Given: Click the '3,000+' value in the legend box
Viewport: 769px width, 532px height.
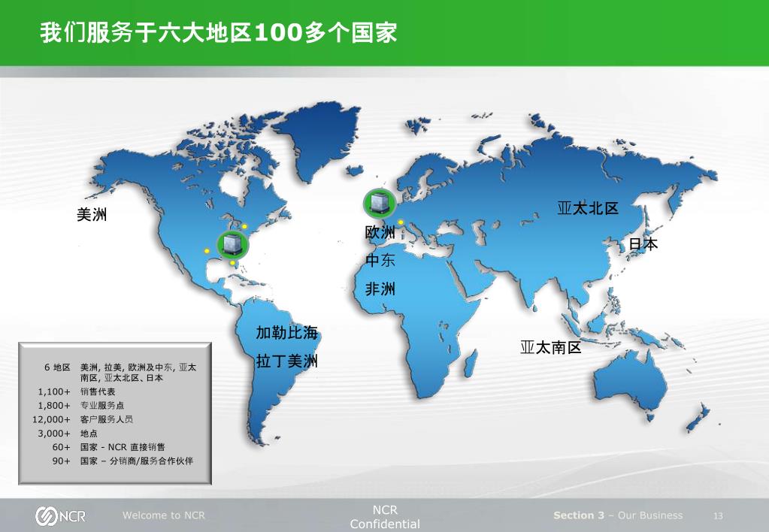Looking at the screenshot, I should (x=54, y=434).
